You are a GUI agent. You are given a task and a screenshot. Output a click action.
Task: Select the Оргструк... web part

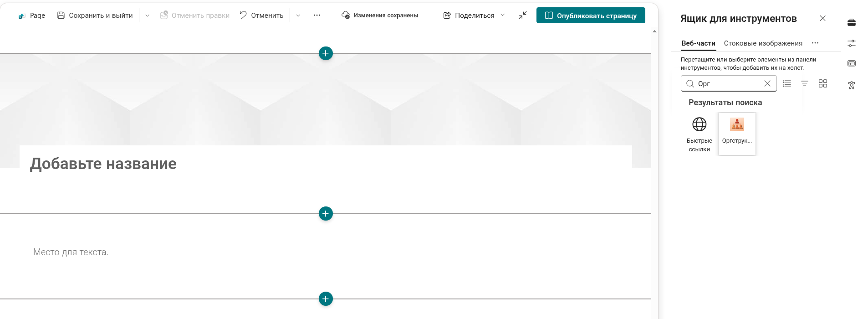click(737, 134)
